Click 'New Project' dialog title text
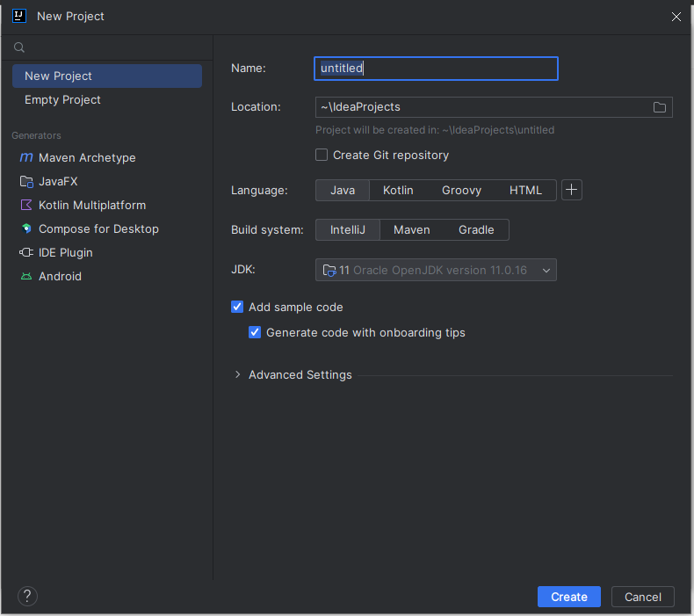694x616 pixels. click(70, 17)
